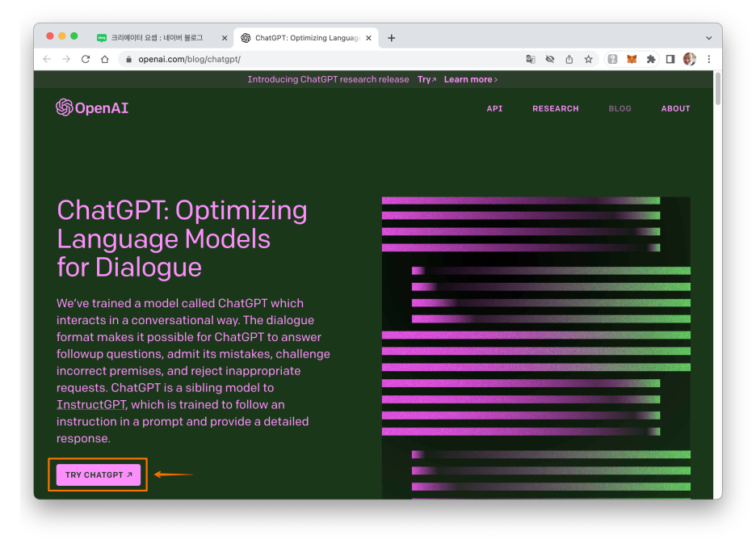Click the TRY CHATGPT button
This screenshot has width=756, height=544.
(99, 475)
